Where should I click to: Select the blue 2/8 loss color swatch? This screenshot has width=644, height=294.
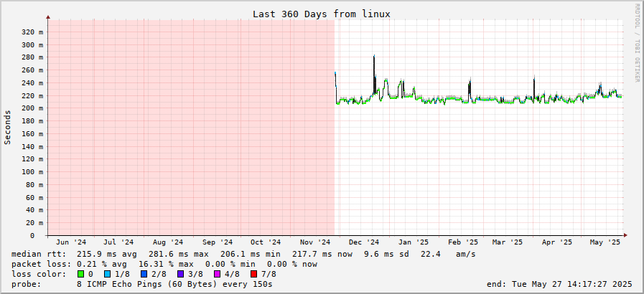pyautogui.click(x=144, y=274)
